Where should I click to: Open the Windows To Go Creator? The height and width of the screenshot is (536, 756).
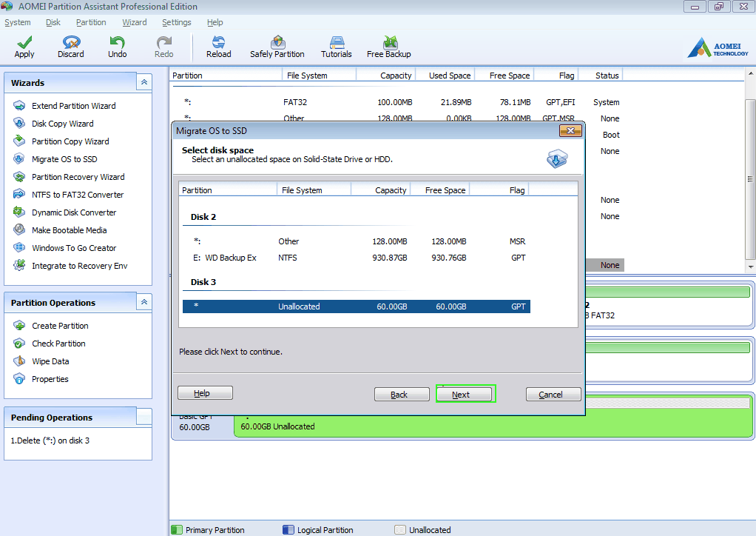[74, 248]
